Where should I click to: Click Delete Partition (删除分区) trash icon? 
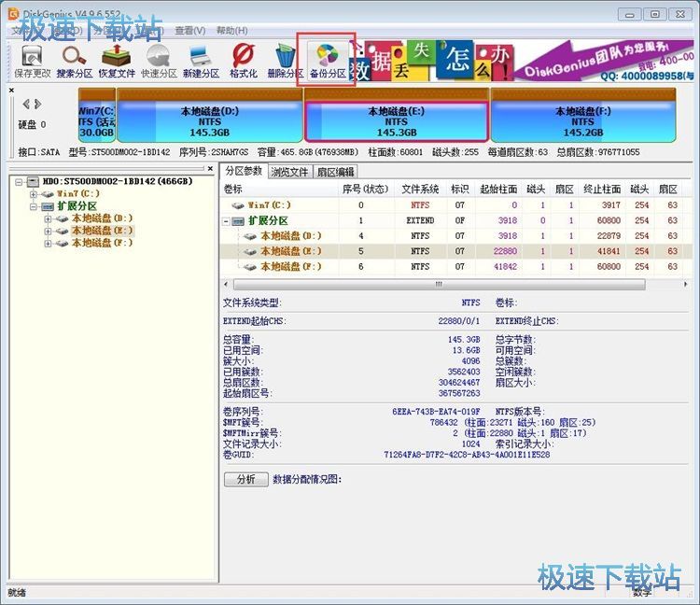coord(286,62)
